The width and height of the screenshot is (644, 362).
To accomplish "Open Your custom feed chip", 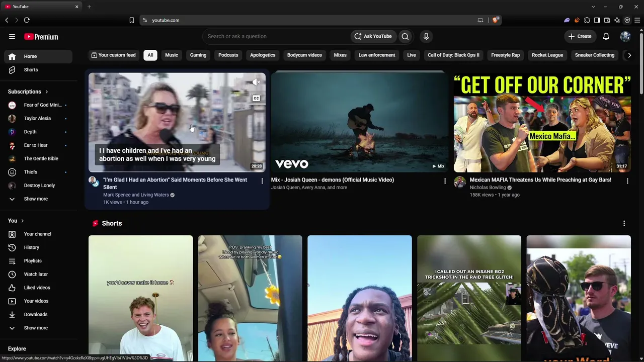I will click(x=113, y=55).
